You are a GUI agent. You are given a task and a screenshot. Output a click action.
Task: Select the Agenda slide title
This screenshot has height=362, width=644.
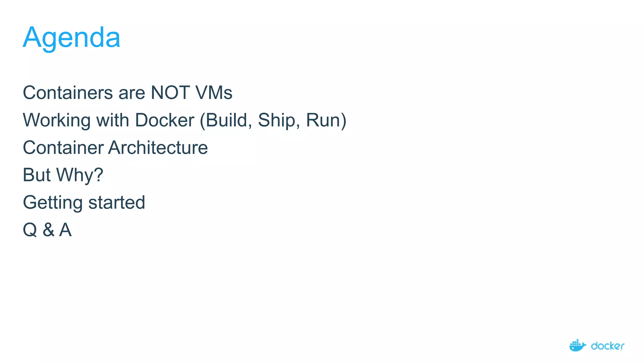tap(71, 37)
